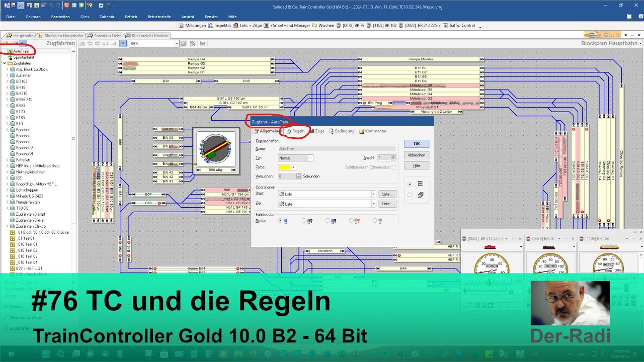644x362 pixels.
Task: Expand the BR103 folder in tree
Action: pos(8,81)
